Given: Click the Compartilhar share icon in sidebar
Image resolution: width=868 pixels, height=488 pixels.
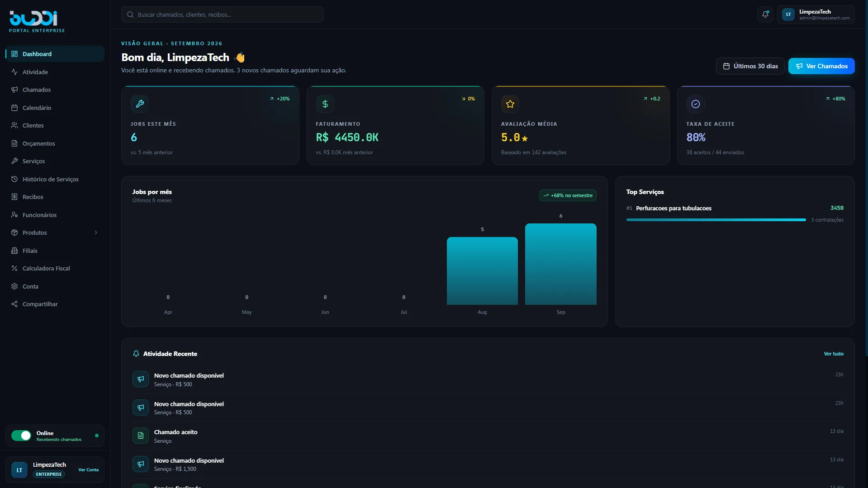Looking at the screenshot, I should pyautogui.click(x=14, y=304).
